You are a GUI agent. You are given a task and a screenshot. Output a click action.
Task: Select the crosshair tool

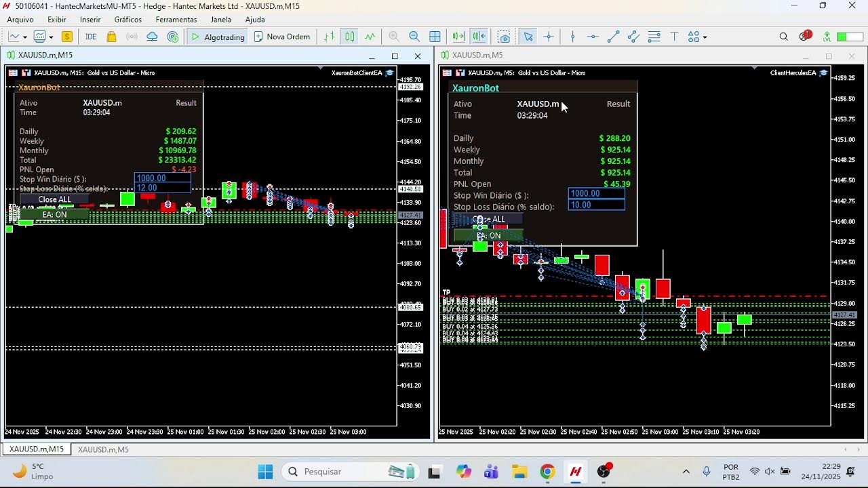tap(549, 37)
